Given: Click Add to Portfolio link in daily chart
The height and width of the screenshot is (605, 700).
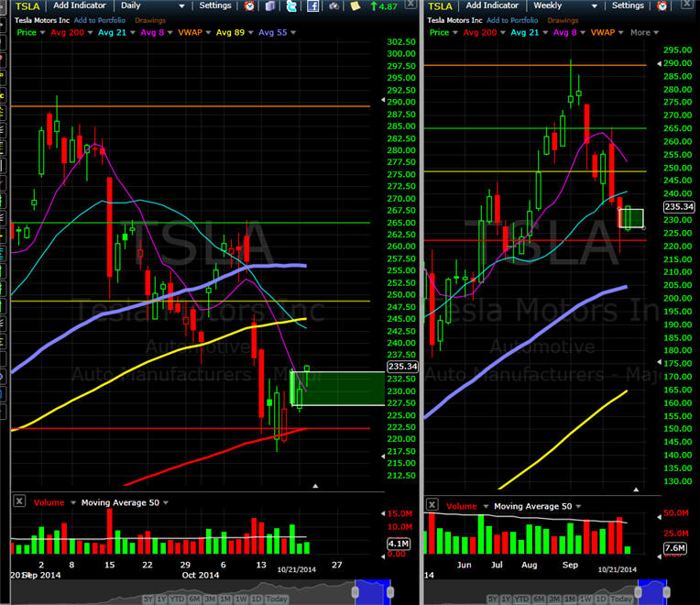Looking at the screenshot, I should tap(100, 20).
